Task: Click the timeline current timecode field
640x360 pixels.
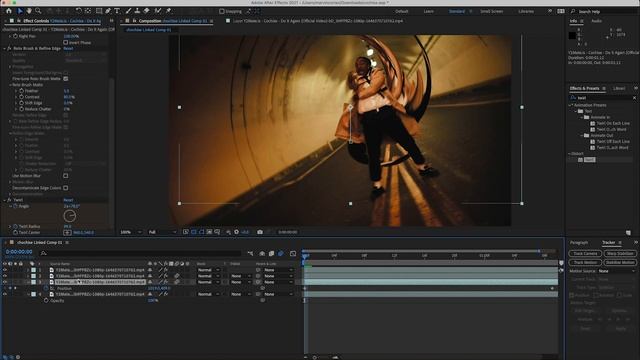Action: [19, 252]
